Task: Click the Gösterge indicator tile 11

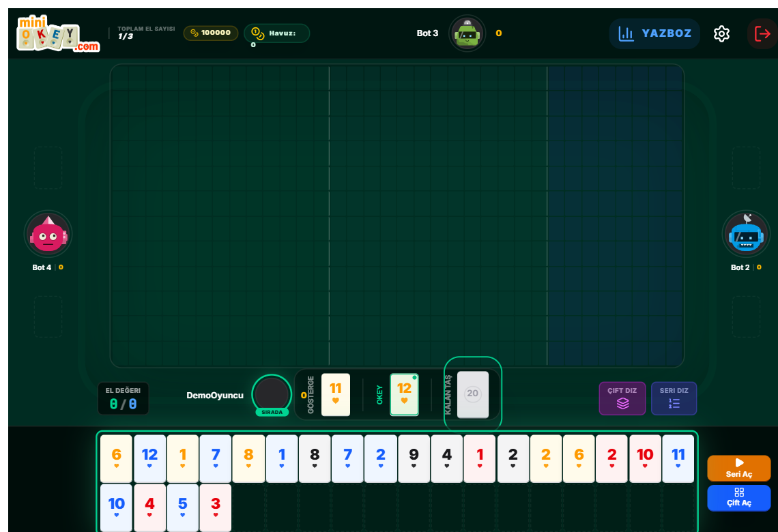Action: (x=335, y=395)
